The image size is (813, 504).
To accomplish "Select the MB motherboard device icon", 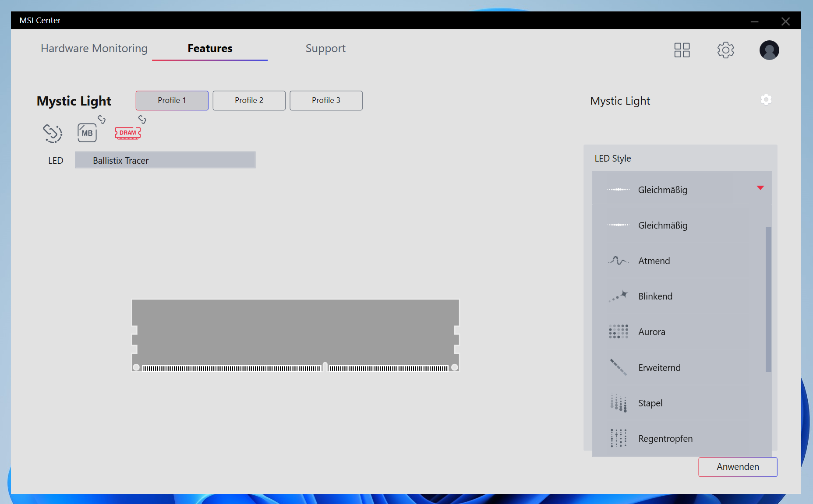I will pos(87,133).
